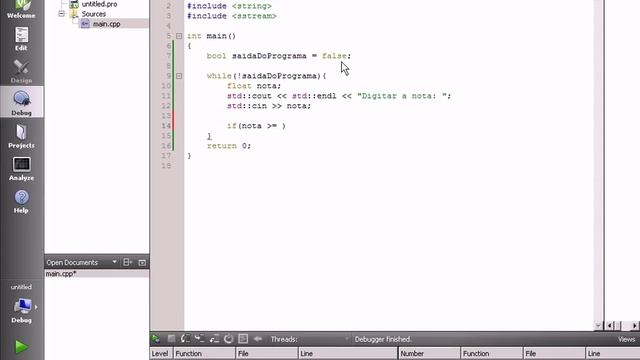The image size is (640, 360).
Task: Click the 'float nota;' declaration
Action: 254,86
